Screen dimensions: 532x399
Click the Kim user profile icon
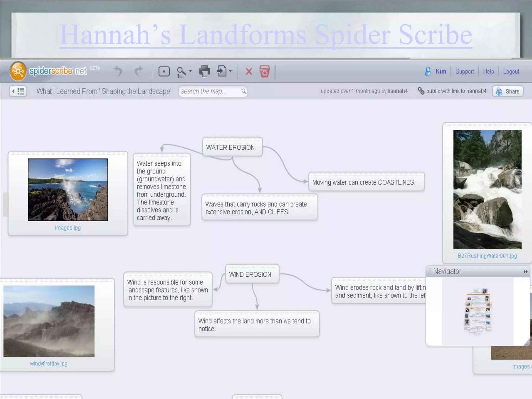(x=428, y=71)
